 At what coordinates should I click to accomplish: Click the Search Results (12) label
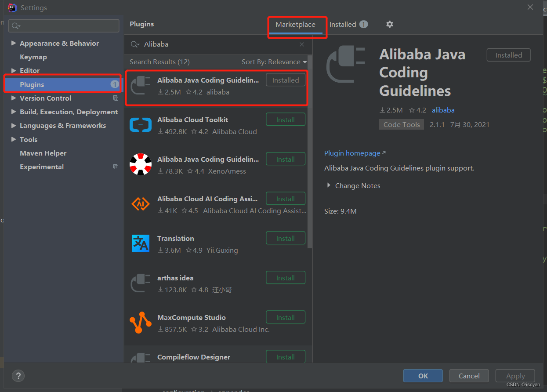(159, 62)
